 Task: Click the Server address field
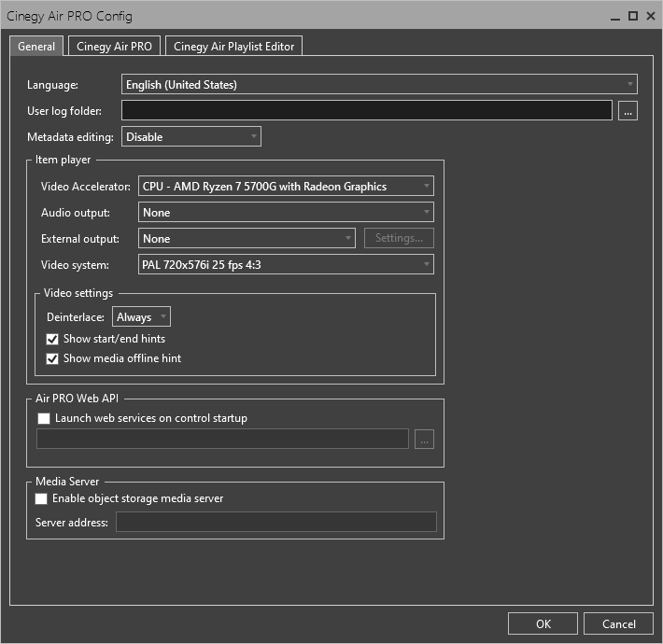276,522
